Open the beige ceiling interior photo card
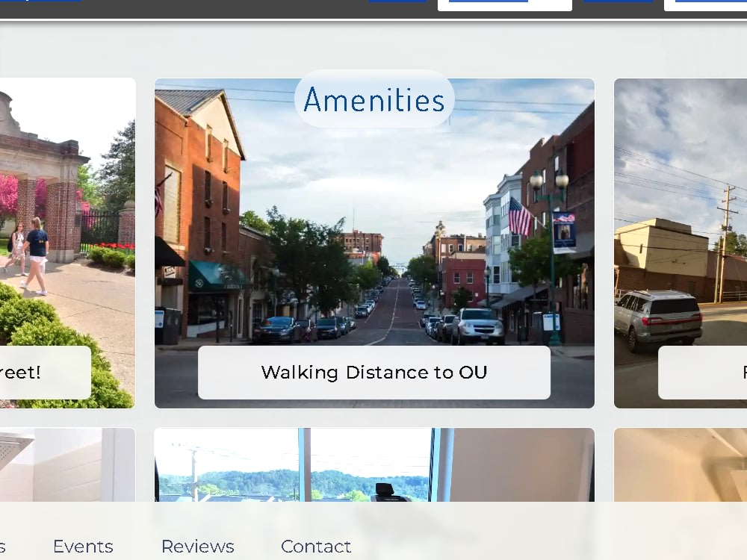The width and height of the screenshot is (747, 560). tap(681, 464)
